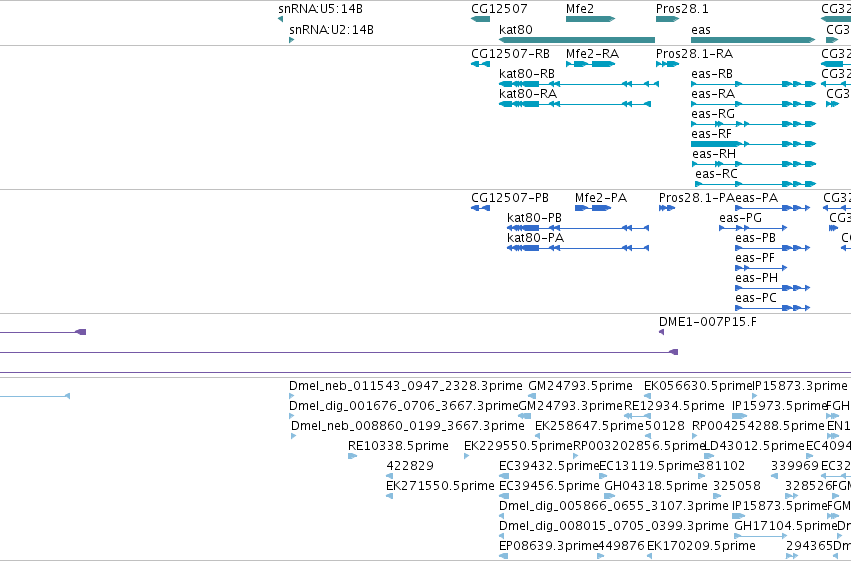Image resolution: width=851 pixels, height=561 pixels.
Task: Click the 381102 feature label
Action: click(721, 466)
